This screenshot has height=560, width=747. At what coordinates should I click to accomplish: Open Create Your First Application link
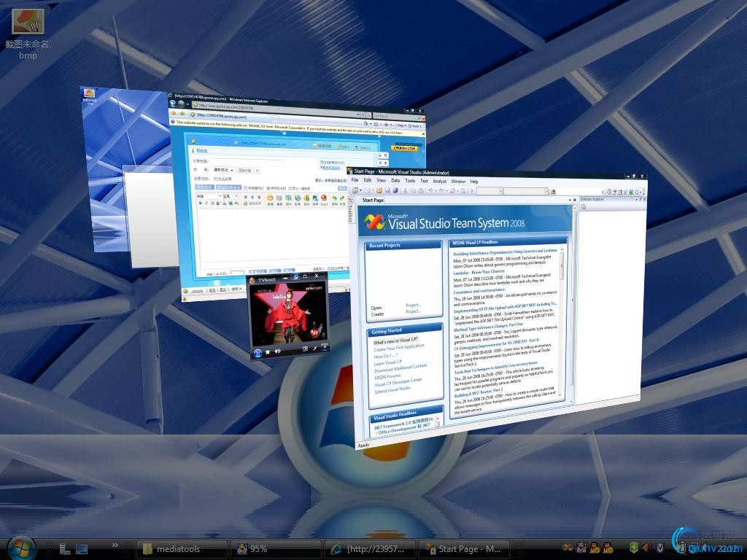pos(399,348)
